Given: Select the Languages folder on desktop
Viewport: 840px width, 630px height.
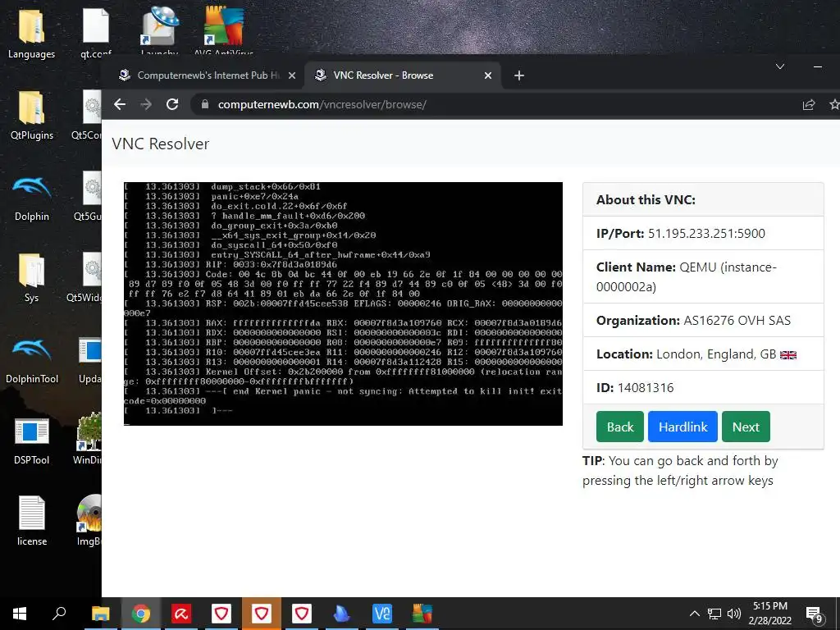Looking at the screenshot, I should [x=32, y=34].
